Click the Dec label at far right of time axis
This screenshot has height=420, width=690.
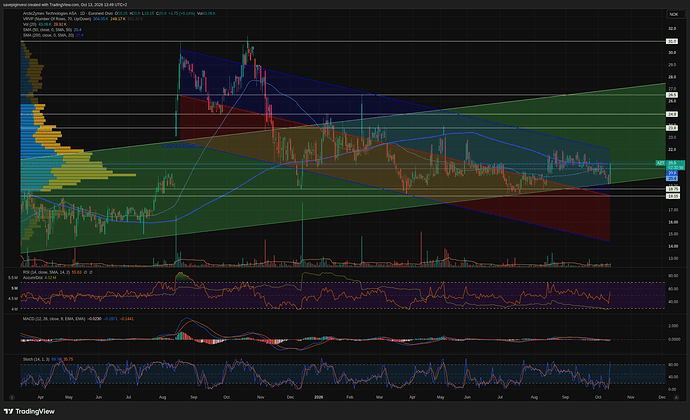[662, 397]
